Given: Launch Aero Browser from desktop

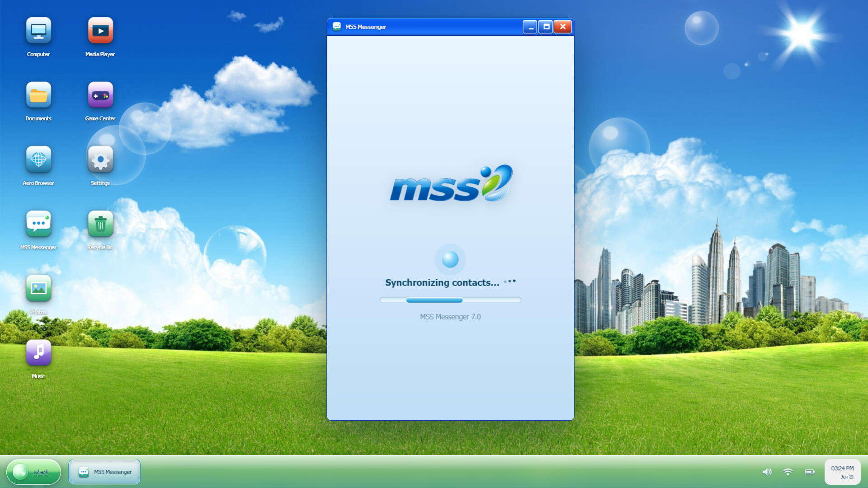Looking at the screenshot, I should [x=38, y=160].
